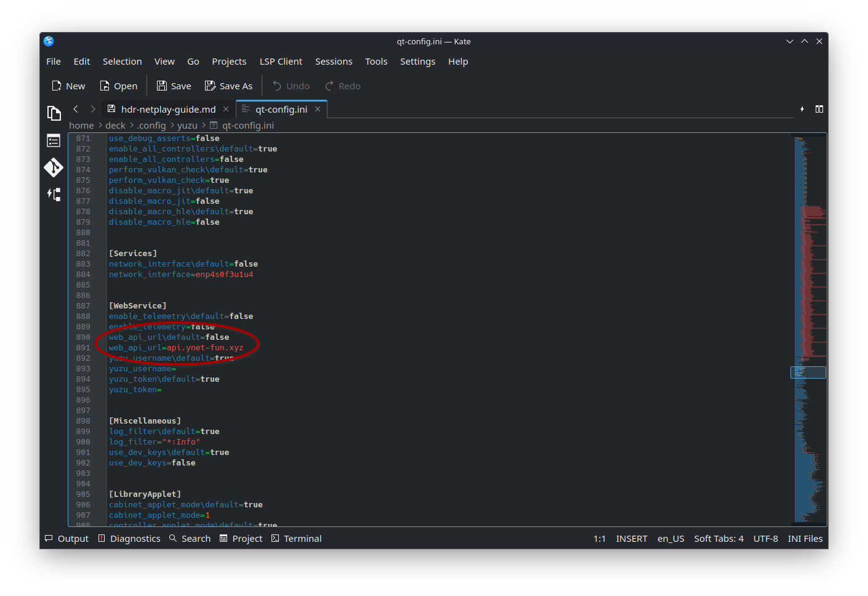868x596 pixels.
Task: Expand the chevron after home breadcrumb
Action: click(100, 126)
